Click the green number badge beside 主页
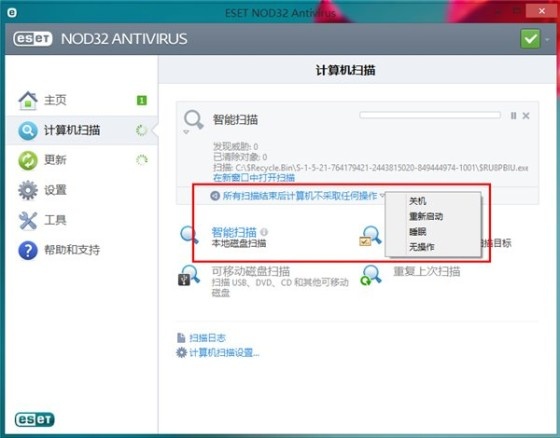 click(x=142, y=100)
